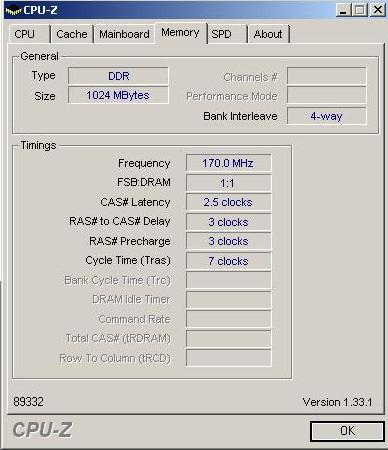The image size is (388, 450).
Task: Click the RAS# to CAS# Delay field
Action: coord(228,222)
